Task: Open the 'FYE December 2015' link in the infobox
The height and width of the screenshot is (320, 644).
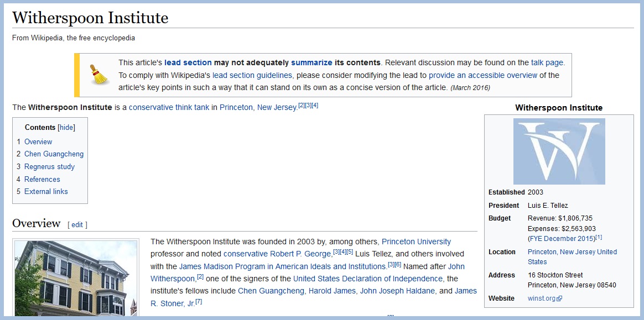Action: 562,239
